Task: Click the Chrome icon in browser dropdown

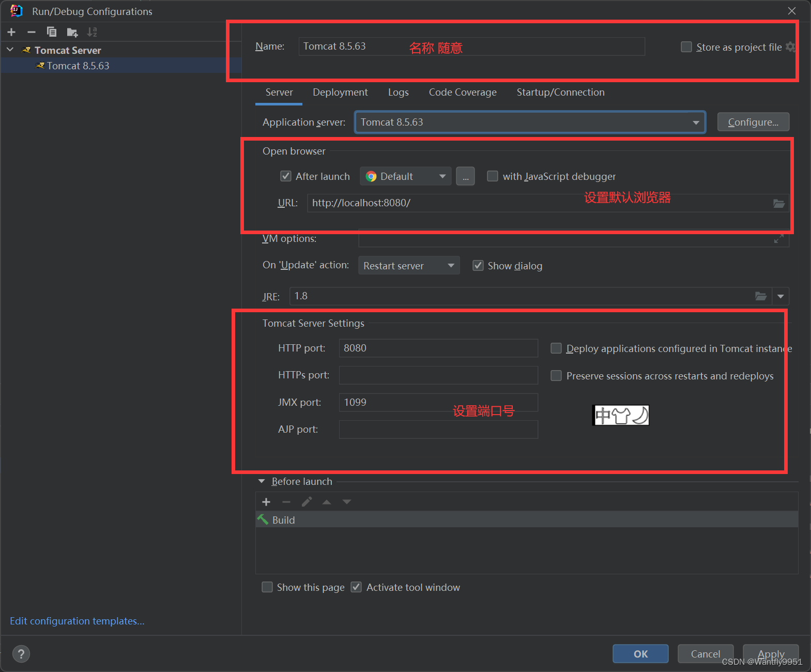Action: [x=371, y=176]
